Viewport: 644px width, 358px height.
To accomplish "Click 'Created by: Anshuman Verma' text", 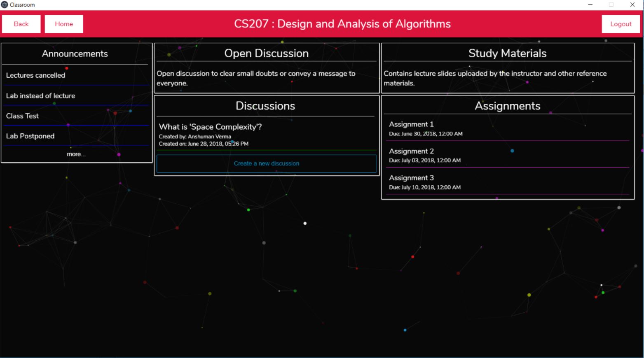I will click(x=195, y=137).
